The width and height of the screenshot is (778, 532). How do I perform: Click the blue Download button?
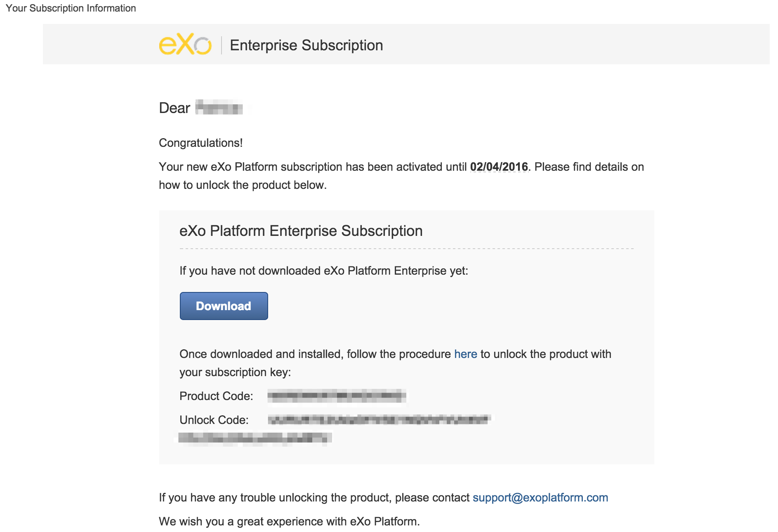point(224,306)
